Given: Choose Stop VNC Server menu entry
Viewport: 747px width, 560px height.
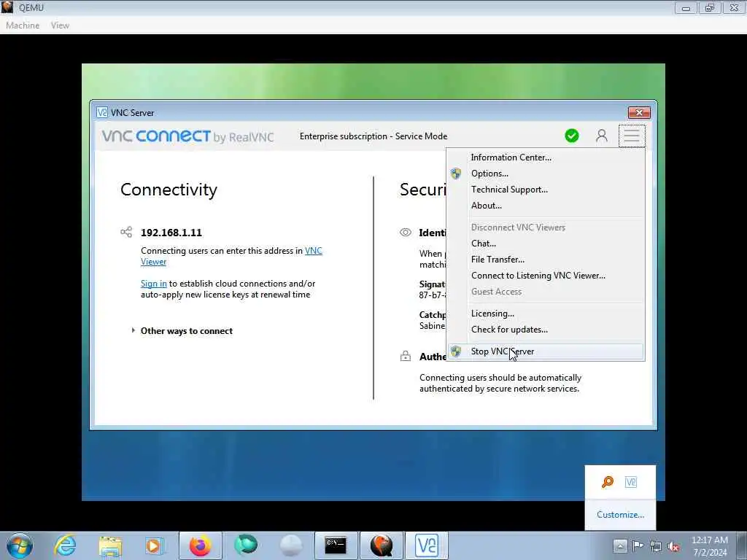Looking at the screenshot, I should coord(546,351).
